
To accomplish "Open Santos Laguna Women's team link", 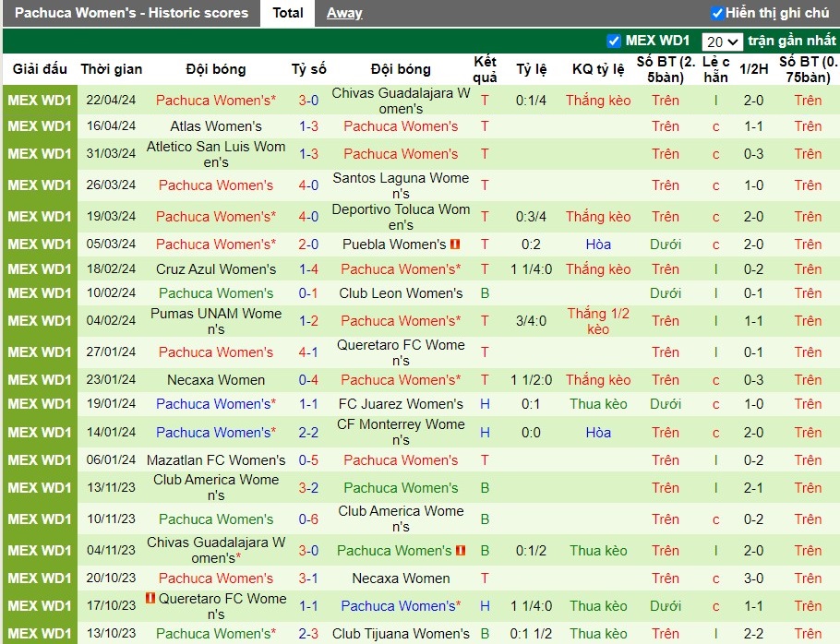I will [x=401, y=185].
